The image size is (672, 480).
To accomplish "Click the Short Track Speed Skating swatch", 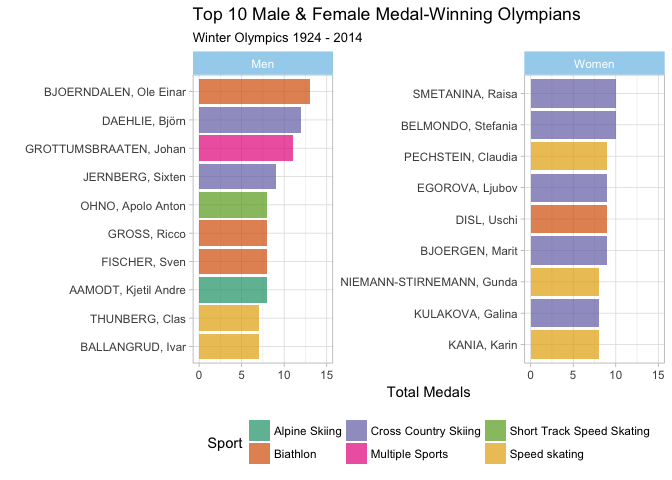I will coord(495,430).
